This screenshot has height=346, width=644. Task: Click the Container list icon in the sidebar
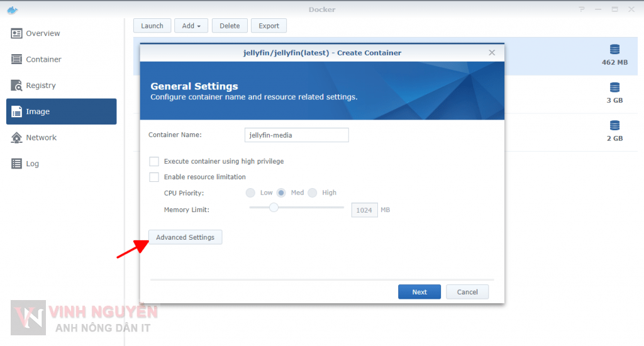click(16, 59)
